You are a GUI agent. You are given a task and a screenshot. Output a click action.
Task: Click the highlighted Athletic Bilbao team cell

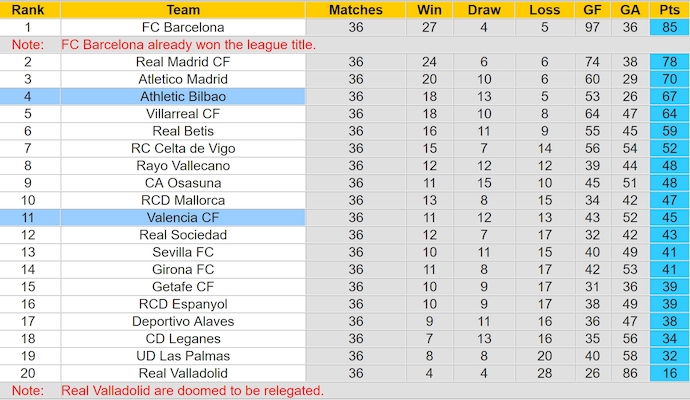click(x=183, y=96)
